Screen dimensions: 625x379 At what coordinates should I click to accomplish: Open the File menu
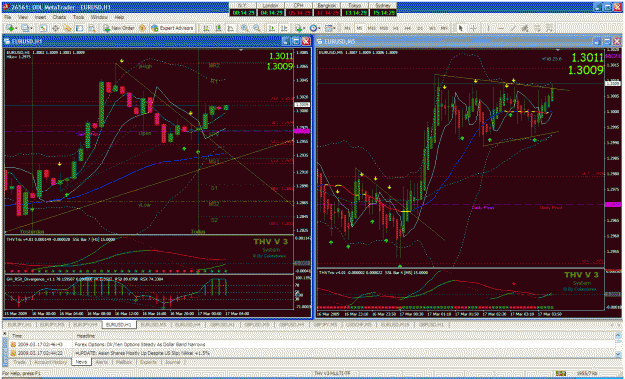tap(8, 18)
